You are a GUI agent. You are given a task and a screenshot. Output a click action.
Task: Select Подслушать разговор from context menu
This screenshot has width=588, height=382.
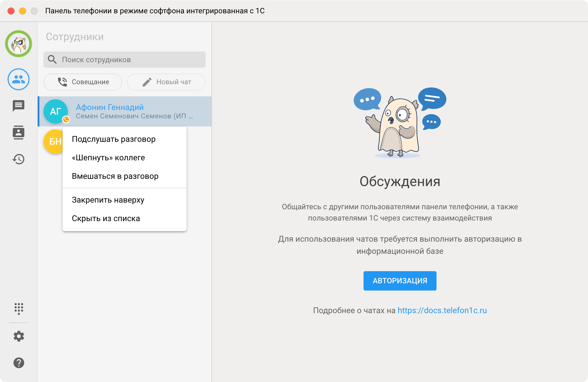tap(125, 139)
